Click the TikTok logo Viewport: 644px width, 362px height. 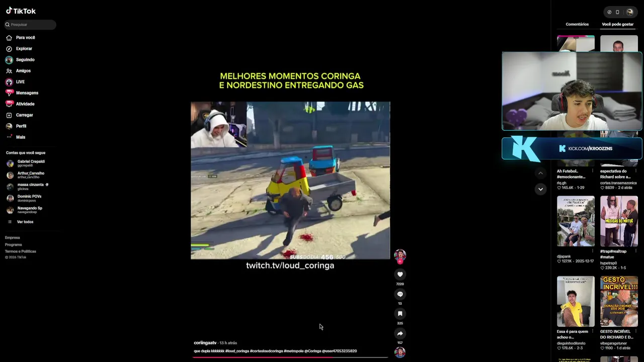21,11
